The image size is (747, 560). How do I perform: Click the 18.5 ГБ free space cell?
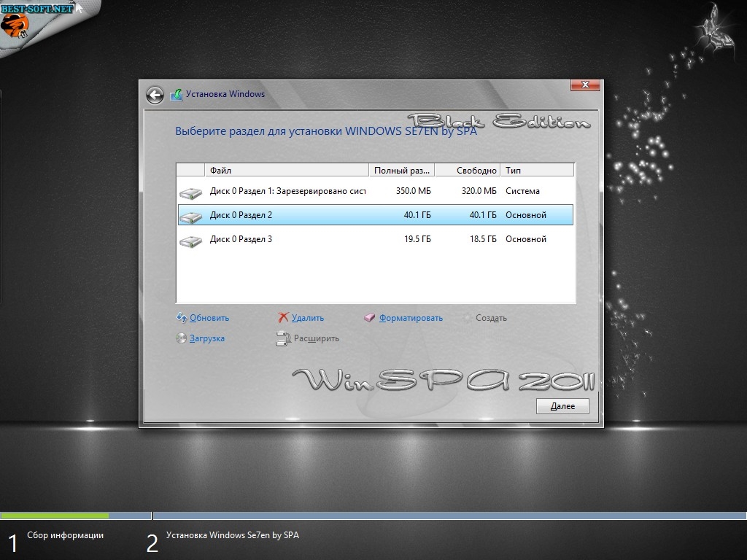(483, 239)
